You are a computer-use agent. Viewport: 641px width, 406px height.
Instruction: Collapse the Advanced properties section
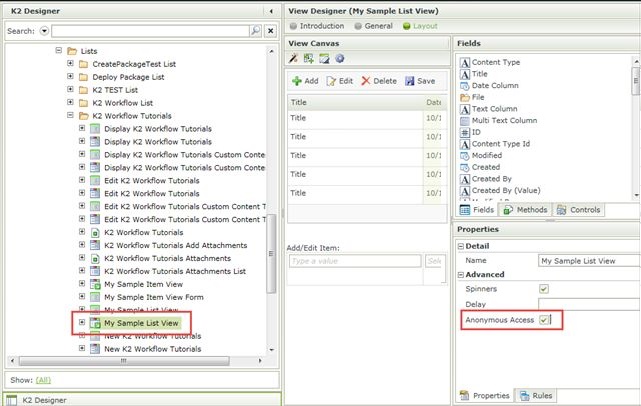pyautogui.click(x=461, y=275)
